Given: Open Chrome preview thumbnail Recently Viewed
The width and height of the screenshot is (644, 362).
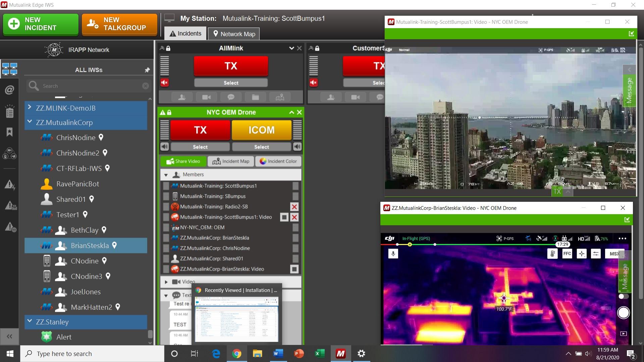Looking at the screenshot, I should [x=237, y=319].
